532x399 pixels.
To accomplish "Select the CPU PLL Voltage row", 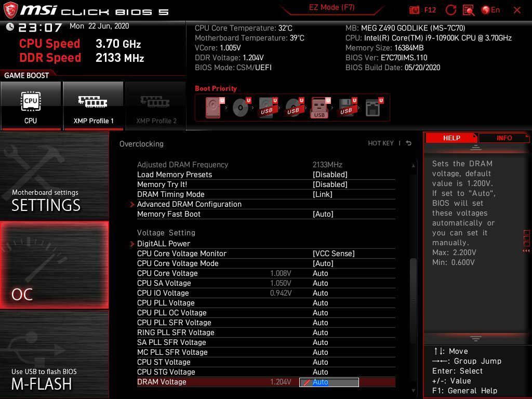I will pyautogui.click(x=266, y=303).
